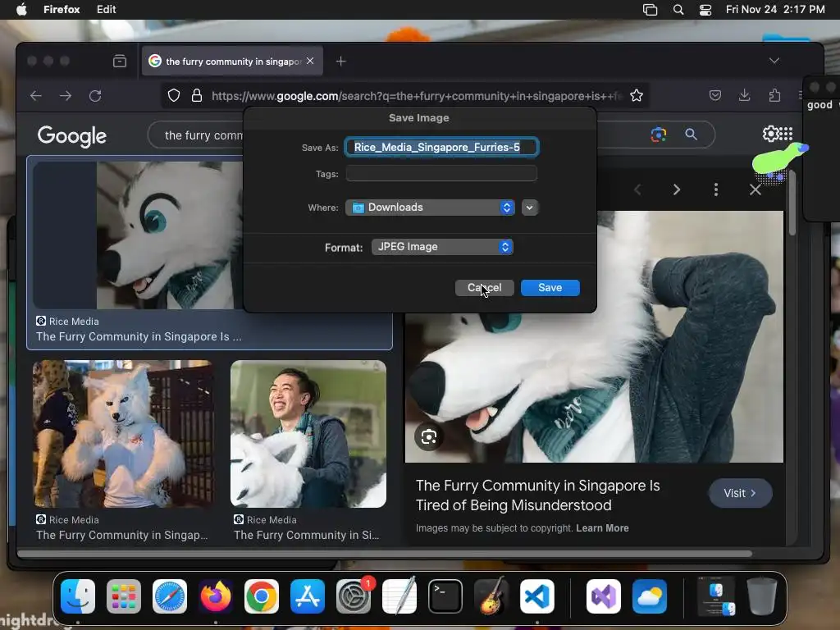Open tracking protection shield icon
Image resolution: width=840 pixels, height=630 pixels.
point(174,95)
